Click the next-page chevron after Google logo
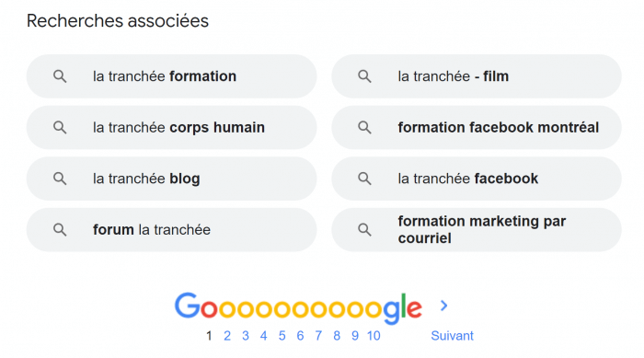This screenshot has height=358, width=644. point(443,306)
